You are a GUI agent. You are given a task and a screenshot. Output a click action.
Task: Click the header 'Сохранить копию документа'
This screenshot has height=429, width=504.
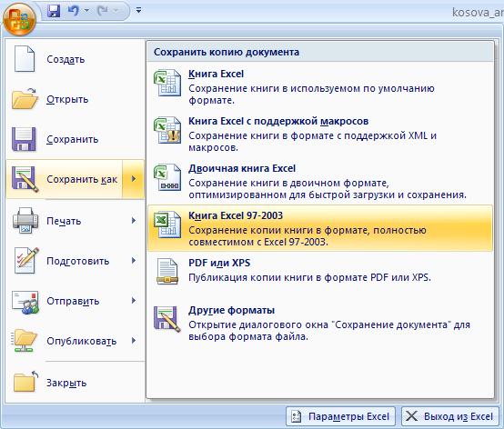[x=227, y=52]
